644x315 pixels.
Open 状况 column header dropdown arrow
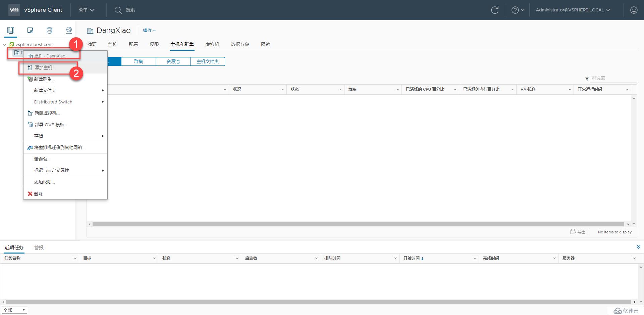pyautogui.click(x=282, y=89)
